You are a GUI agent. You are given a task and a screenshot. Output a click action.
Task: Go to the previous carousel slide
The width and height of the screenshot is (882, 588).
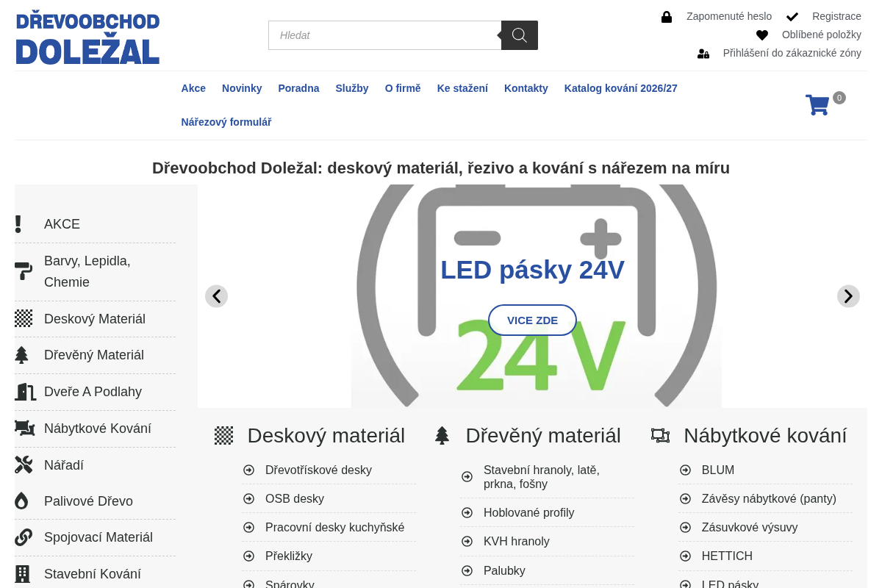pyautogui.click(x=216, y=296)
